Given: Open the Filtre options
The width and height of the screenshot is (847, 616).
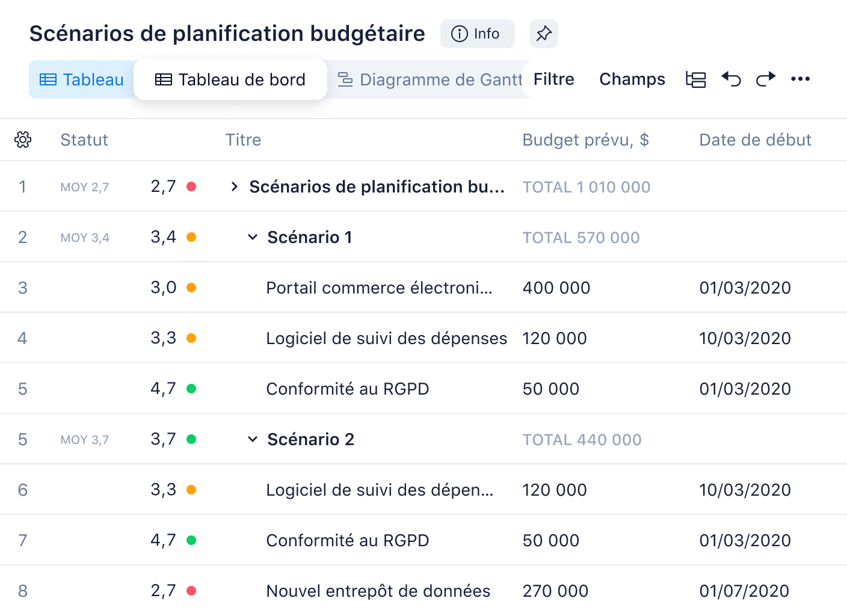Looking at the screenshot, I should pos(554,79).
